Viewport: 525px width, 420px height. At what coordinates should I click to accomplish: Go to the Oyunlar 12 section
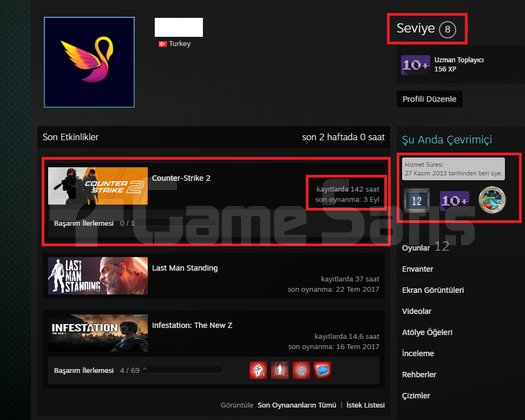[x=425, y=248]
